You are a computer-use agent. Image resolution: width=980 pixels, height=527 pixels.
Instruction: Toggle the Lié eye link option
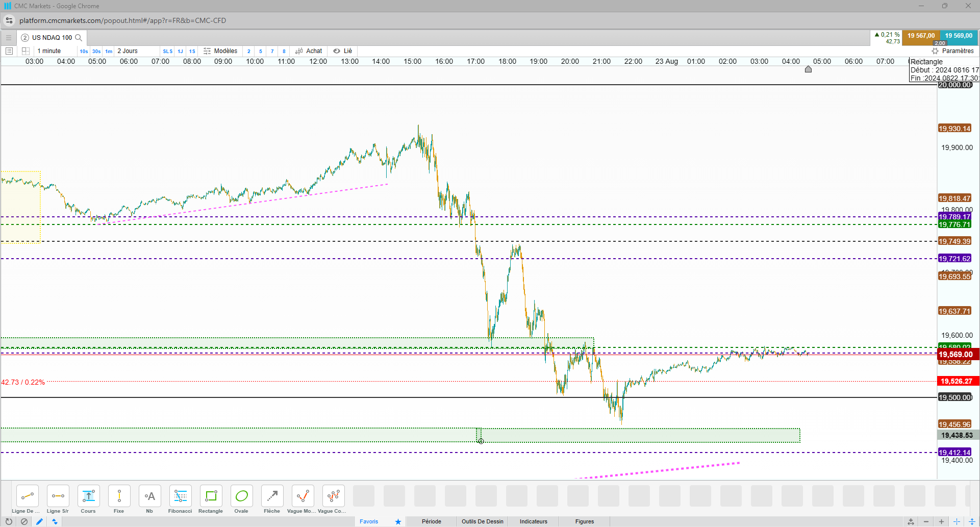[x=343, y=51]
